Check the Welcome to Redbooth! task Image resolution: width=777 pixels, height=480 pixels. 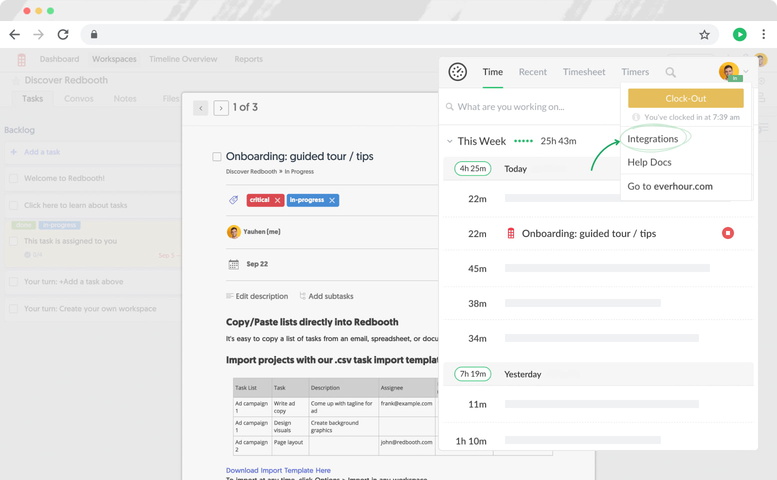coord(13,178)
